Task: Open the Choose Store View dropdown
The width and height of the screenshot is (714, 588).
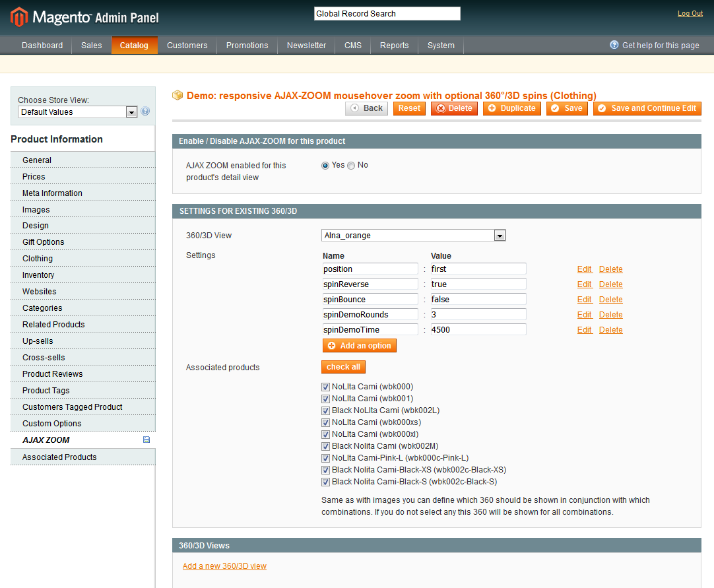Action: (x=78, y=112)
